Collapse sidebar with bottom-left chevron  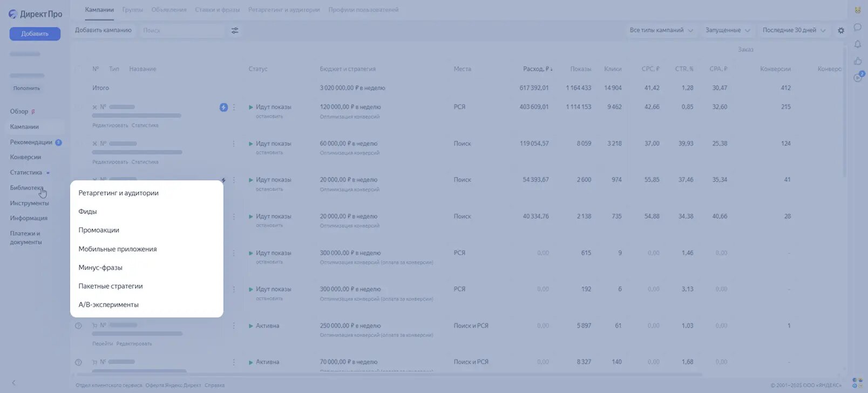point(13,383)
